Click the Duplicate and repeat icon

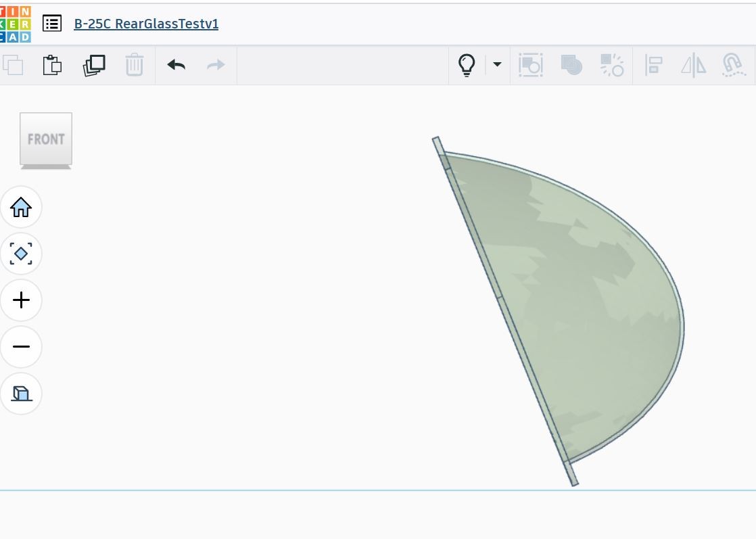[94, 65]
